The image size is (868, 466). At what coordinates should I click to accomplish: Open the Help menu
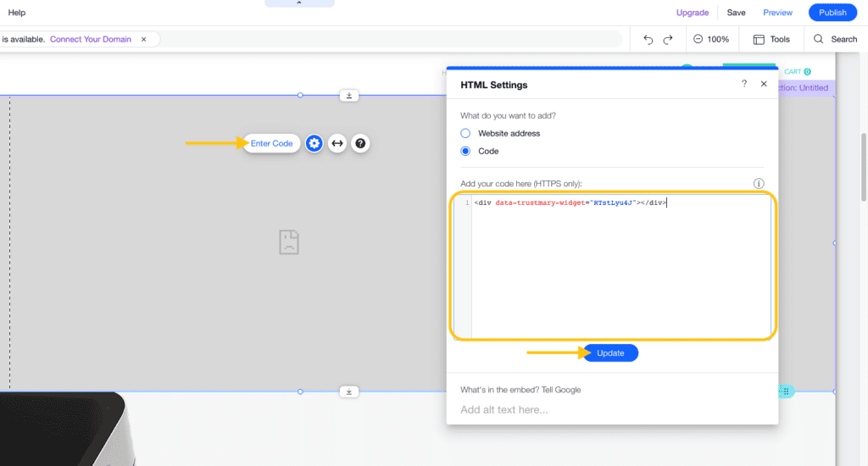tap(17, 12)
